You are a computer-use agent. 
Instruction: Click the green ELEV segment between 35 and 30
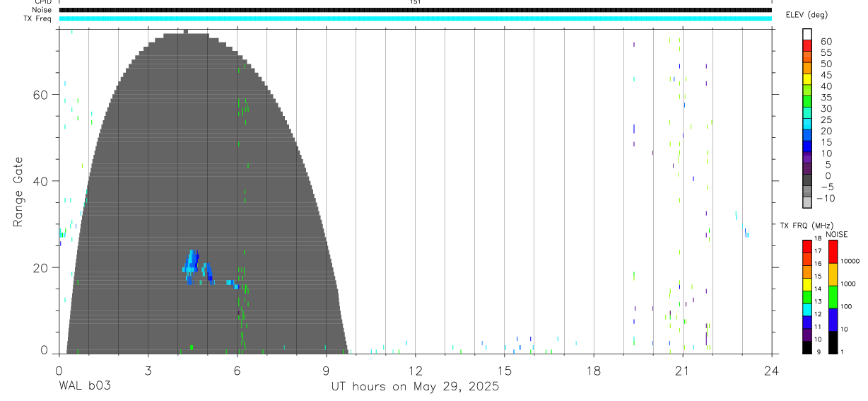(807, 100)
